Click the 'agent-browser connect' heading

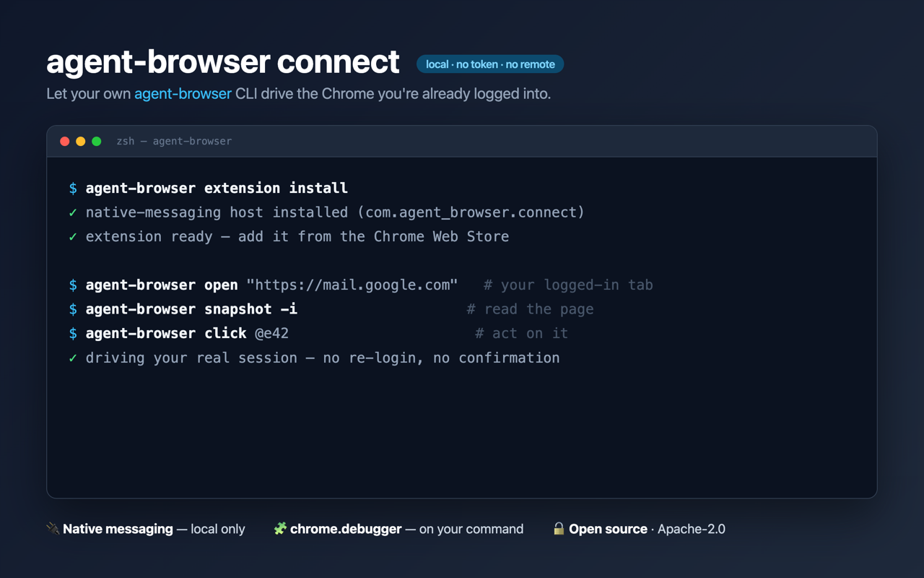click(x=223, y=61)
